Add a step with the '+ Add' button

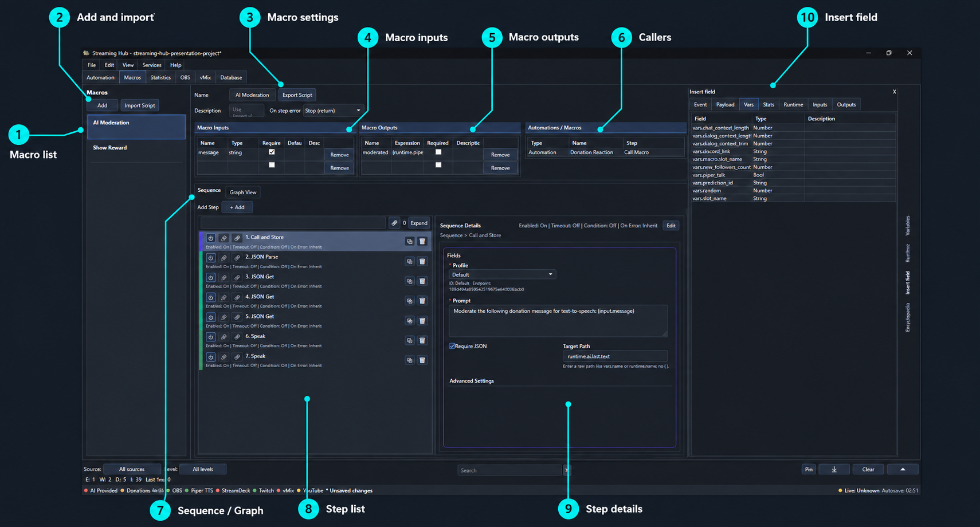coord(237,207)
